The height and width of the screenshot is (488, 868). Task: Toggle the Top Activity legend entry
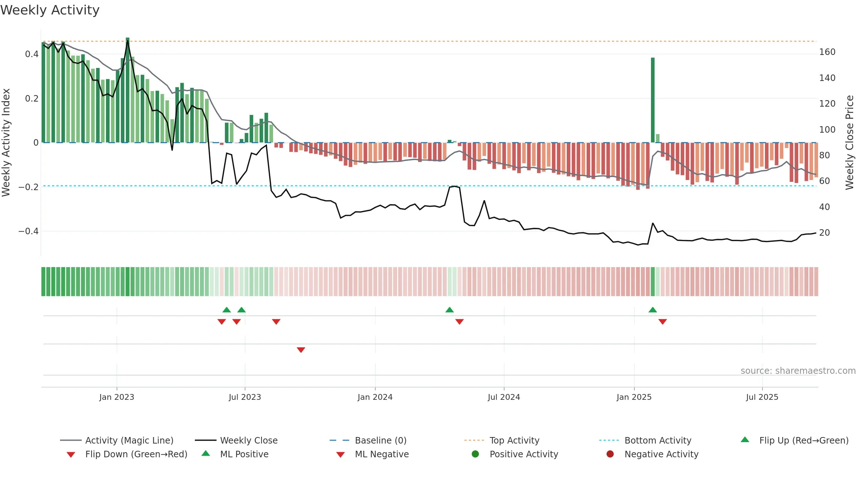click(502, 440)
